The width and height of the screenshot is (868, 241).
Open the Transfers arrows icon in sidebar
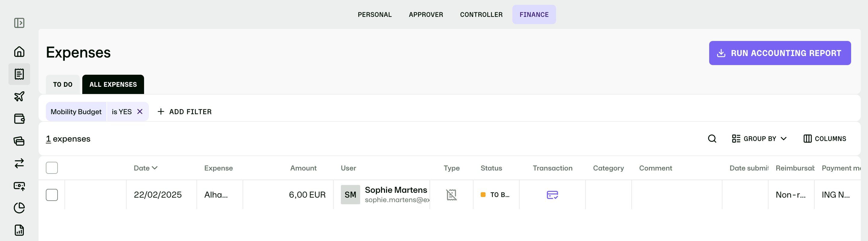[x=19, y=163]
